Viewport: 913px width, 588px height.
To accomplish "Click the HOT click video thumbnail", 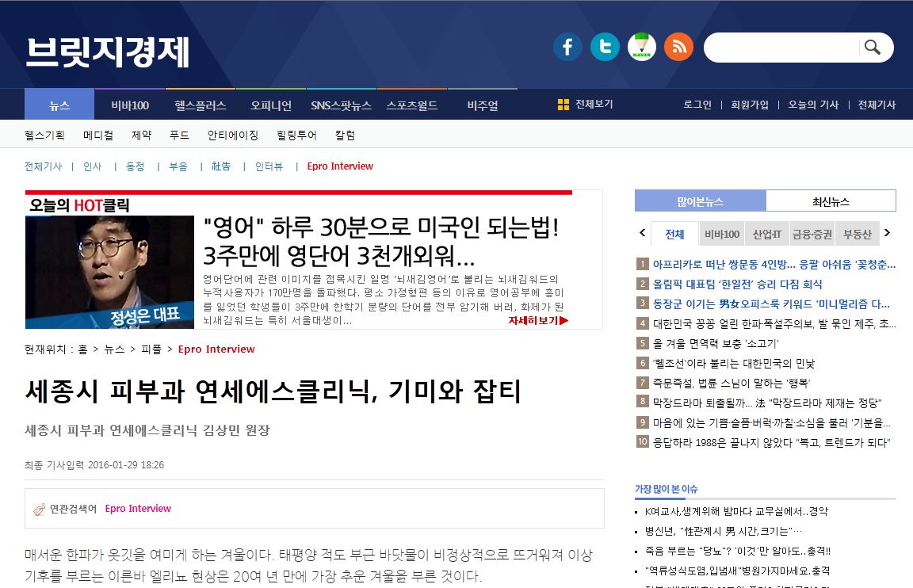I will [x=109, y=272].
